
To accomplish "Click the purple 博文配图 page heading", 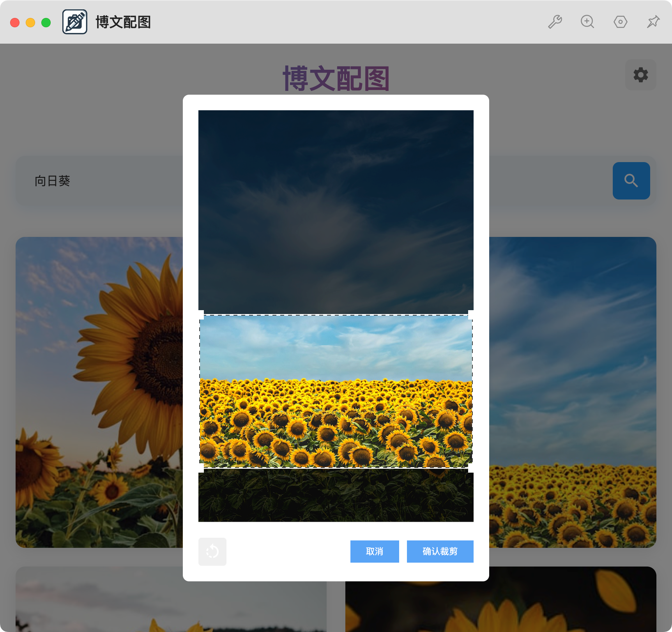I will 336,79.
